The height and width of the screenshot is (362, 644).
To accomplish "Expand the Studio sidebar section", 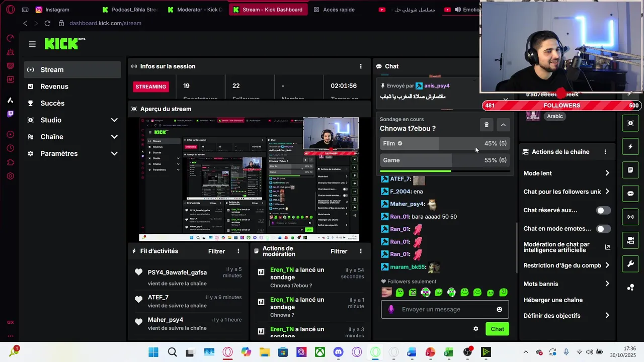I will [114, 120].
